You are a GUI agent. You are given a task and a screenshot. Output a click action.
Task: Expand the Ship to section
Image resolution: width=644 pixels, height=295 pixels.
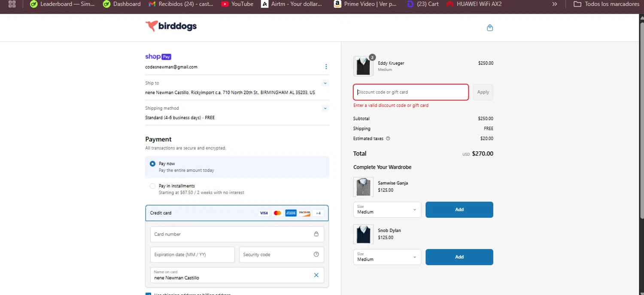click(325, 83)
